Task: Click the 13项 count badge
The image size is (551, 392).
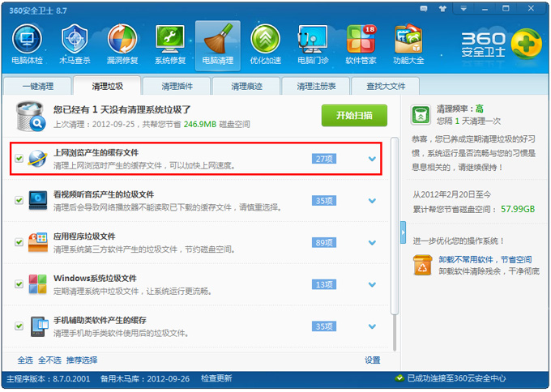Action: click(x=324, y=284)
